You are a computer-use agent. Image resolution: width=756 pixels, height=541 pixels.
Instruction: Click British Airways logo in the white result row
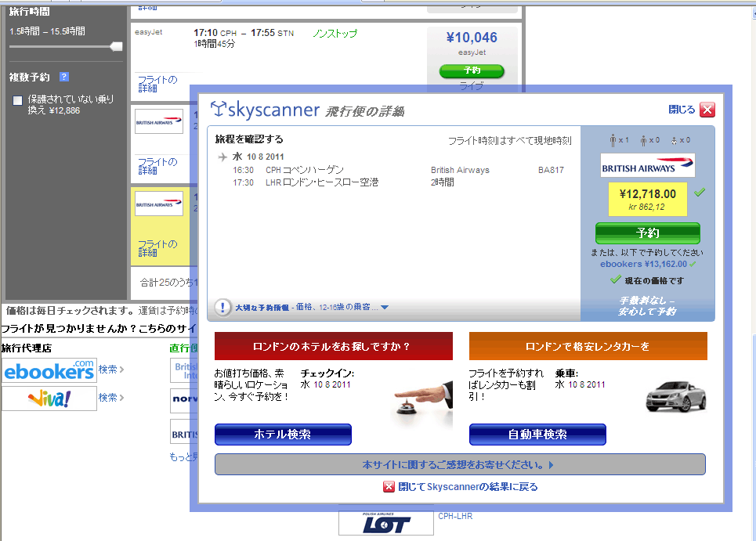(158, 121)
